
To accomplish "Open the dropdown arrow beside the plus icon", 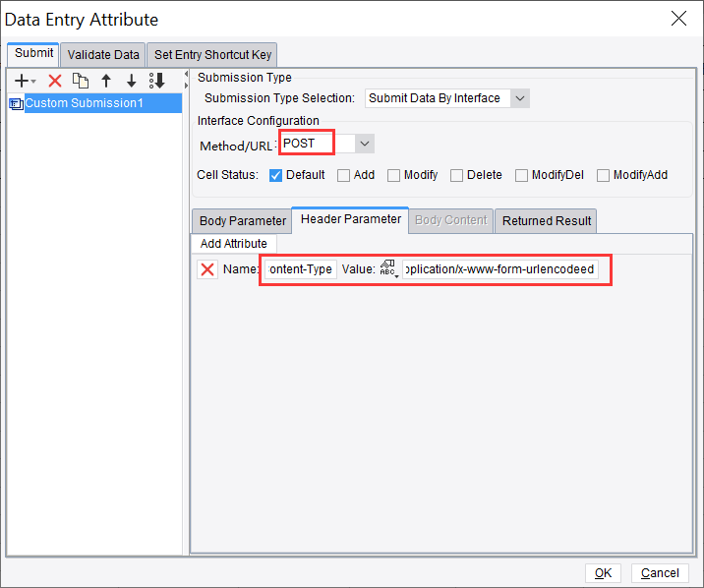I will tap(33, 82).
